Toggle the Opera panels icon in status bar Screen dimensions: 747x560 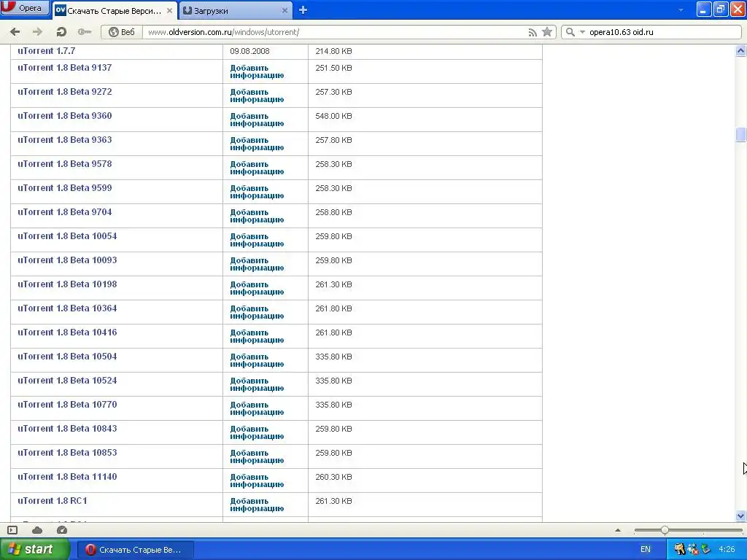12,530
